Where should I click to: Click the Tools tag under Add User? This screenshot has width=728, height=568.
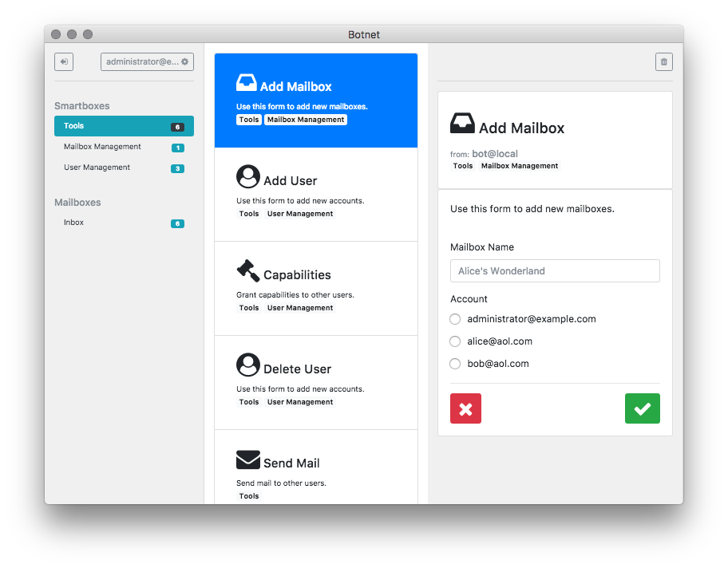click(249, 214)
